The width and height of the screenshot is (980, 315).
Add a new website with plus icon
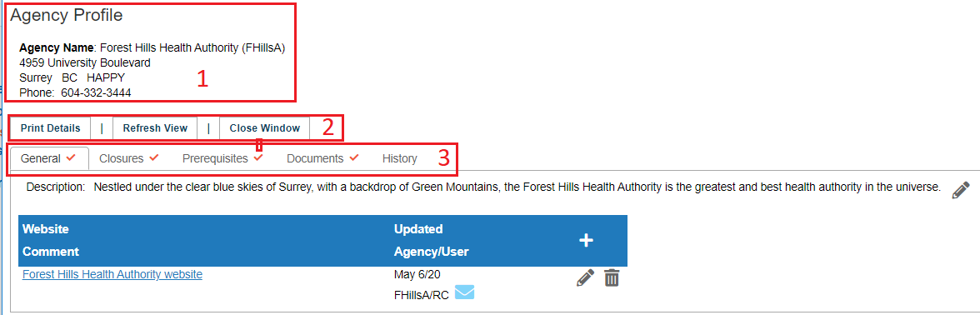pos(586,241)
